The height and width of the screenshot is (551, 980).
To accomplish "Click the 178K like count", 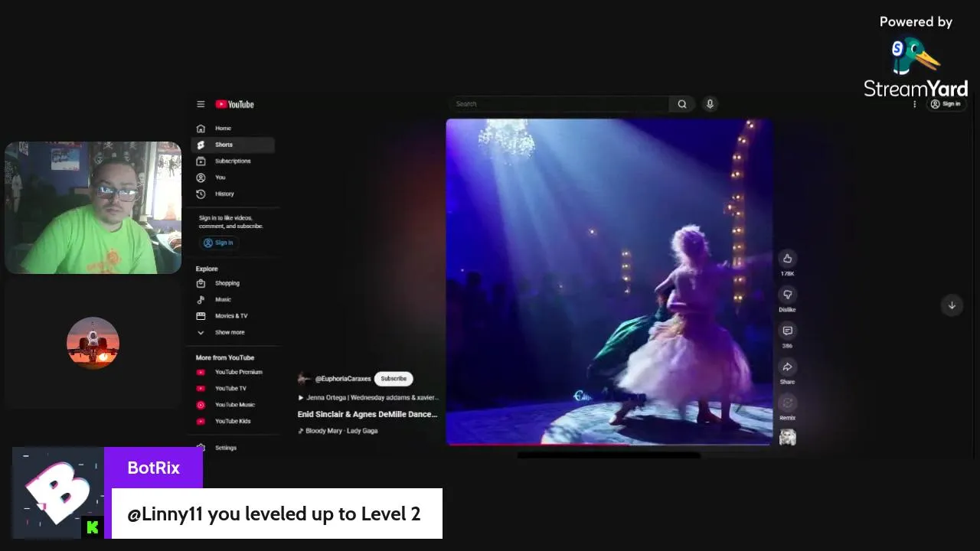I will click(787, 273).
